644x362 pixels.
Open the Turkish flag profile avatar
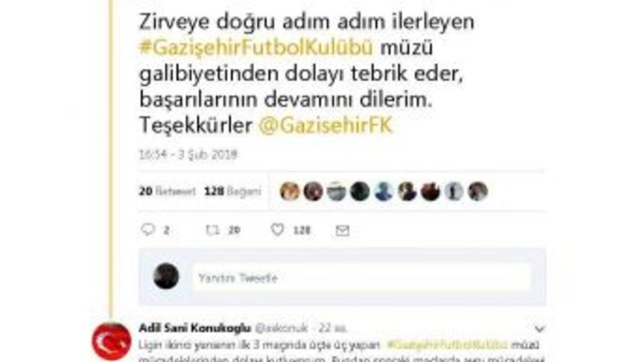(112, 341)
